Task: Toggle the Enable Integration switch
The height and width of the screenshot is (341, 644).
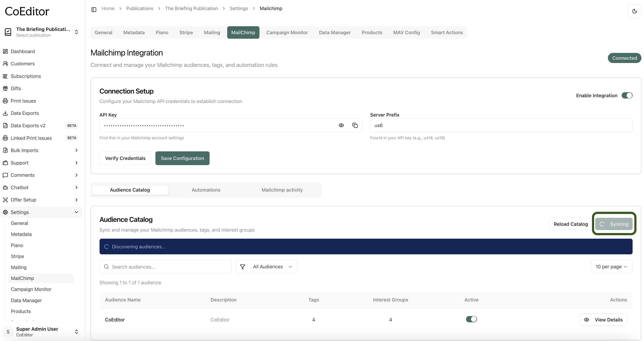Action: 627,95
